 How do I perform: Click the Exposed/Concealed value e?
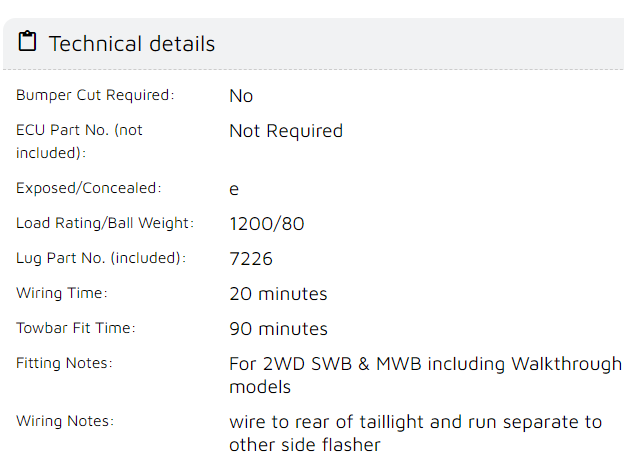(x=234, y=190)
